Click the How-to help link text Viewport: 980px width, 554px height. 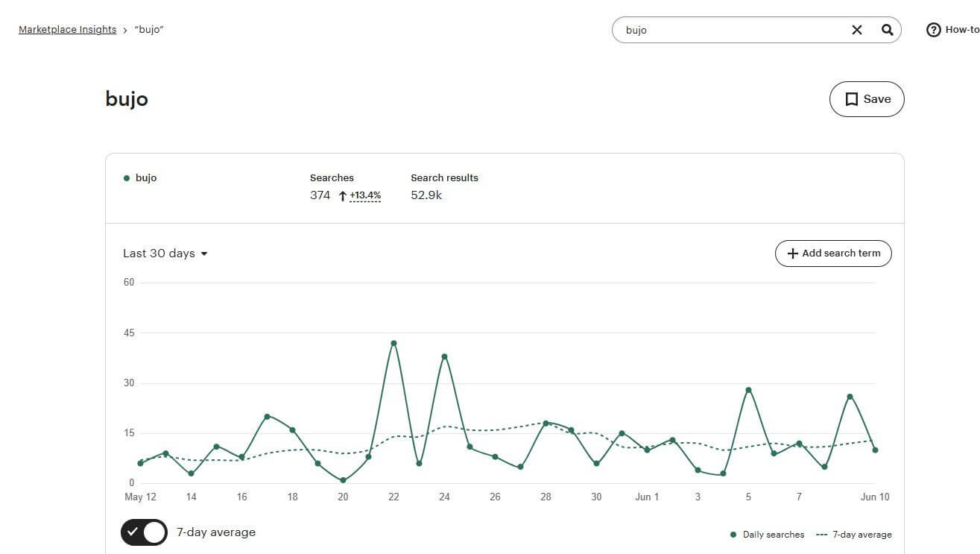[x=962, y=30]
